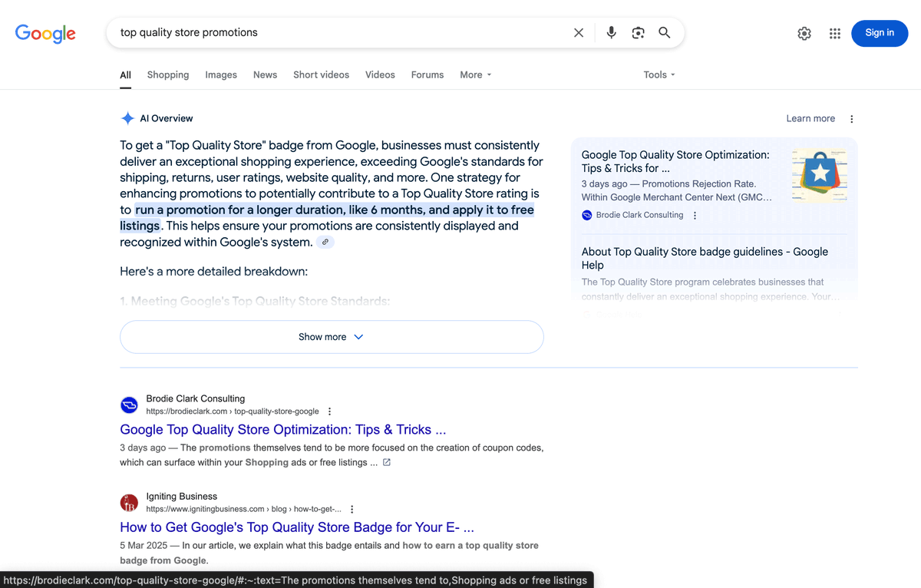The width and height of the screenshot is (921, 588).
Task: Open About Top Quality Store badge guidelines card
Action: point(705,258)
